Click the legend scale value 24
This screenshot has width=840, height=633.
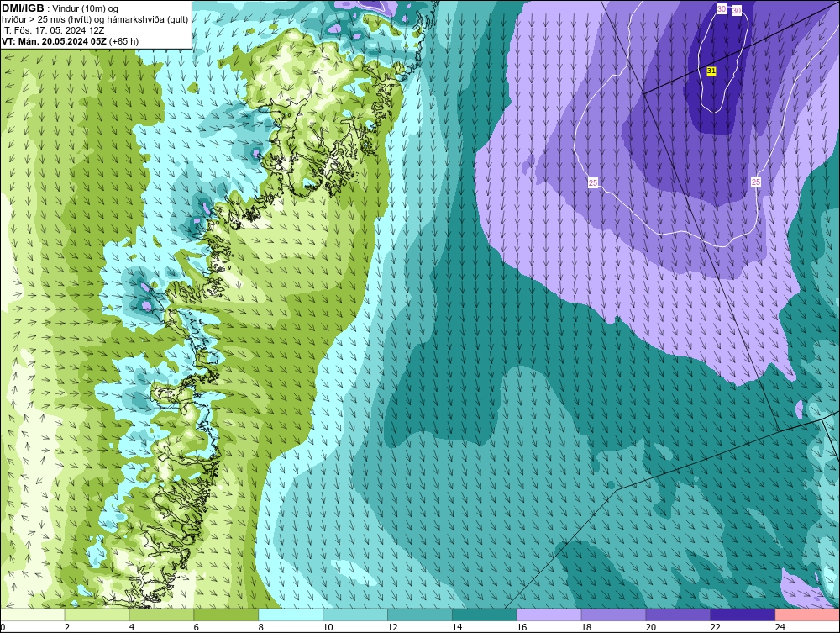(780, 627)
